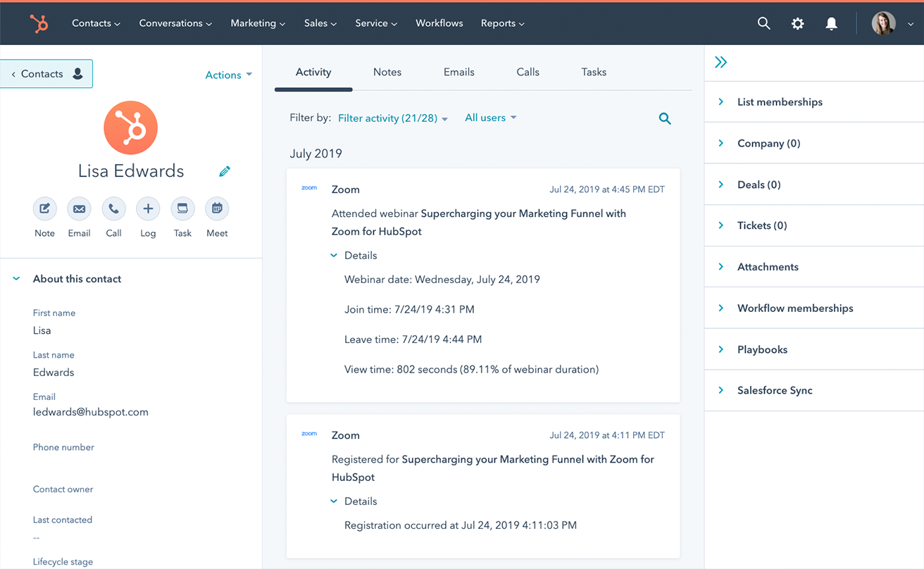
Task: Open account dropdown arrow beside avatar
Action: pyautogui.click(x=911, y=24)
